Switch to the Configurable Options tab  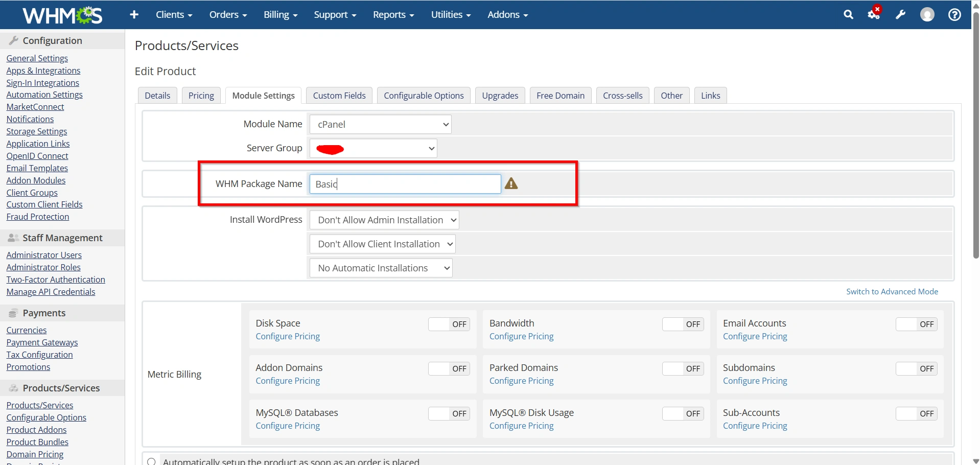tap(424, 96)
